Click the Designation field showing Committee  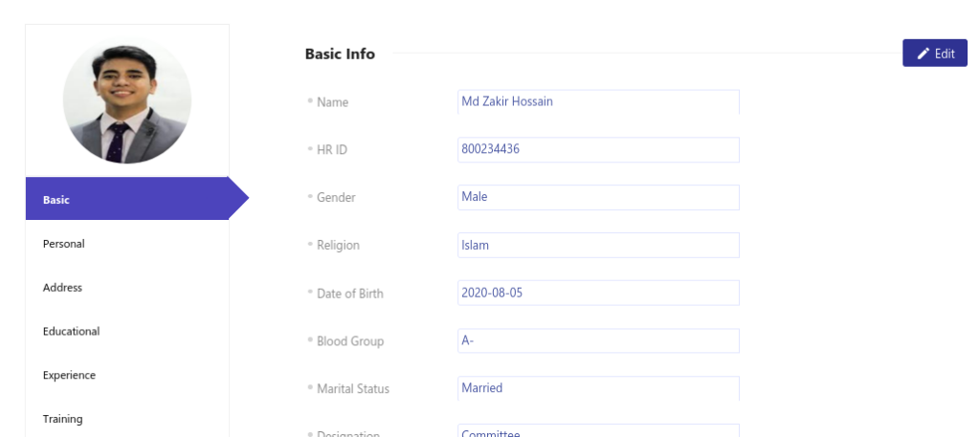(x=599, y=430)
